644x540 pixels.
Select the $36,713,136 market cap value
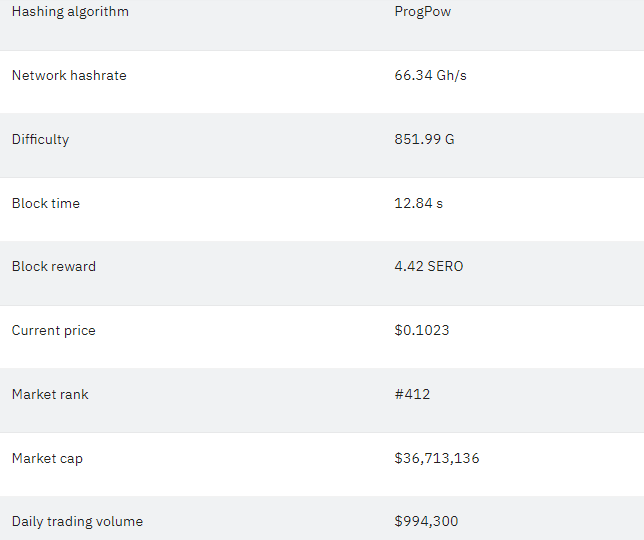437,458
